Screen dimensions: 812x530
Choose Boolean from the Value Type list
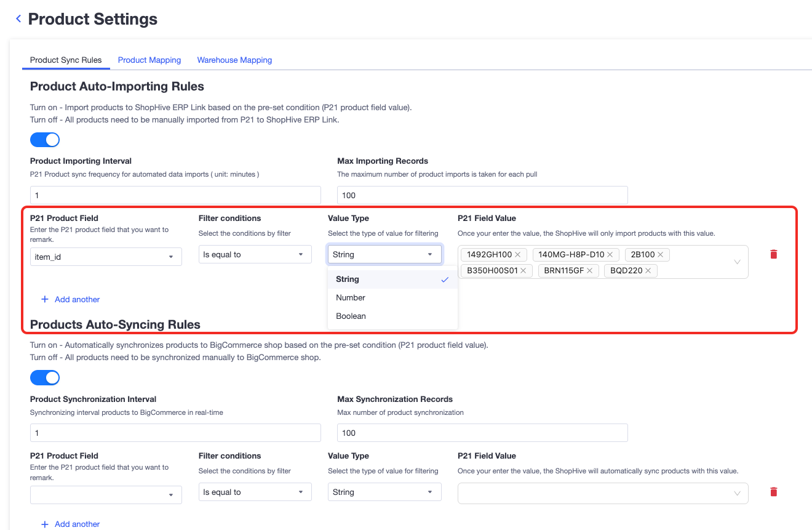[351, 316]
